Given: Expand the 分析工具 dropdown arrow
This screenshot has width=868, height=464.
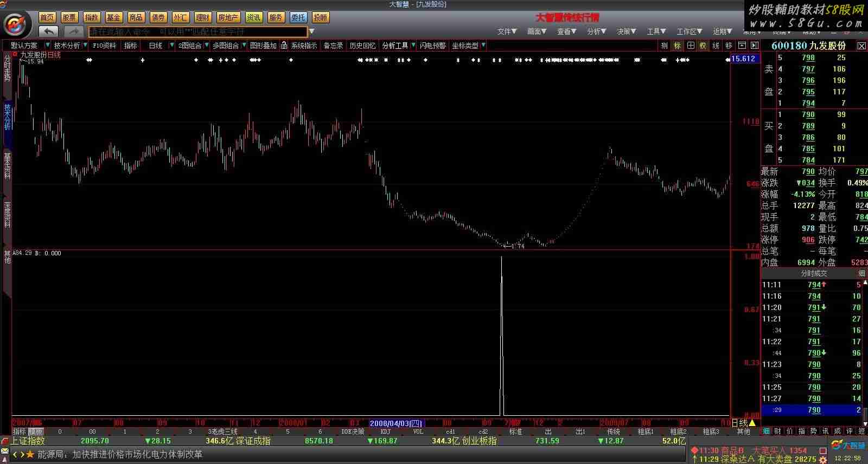Looking at the screenshot, I should click(x=413, y=46).
